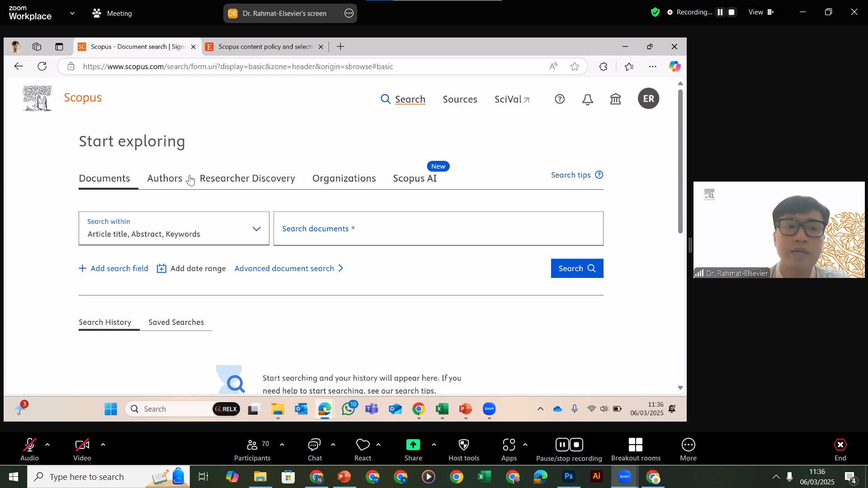
Task: Click Add search field link
Action: 113,268
